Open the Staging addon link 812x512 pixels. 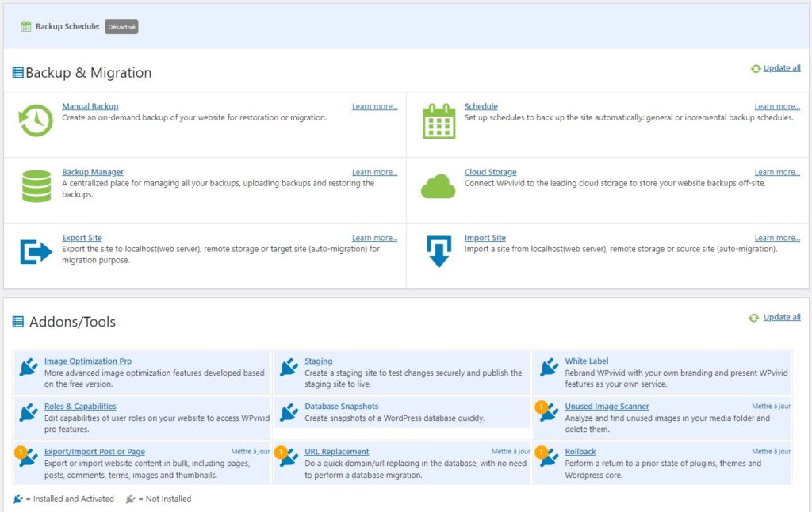coord(319,361)
